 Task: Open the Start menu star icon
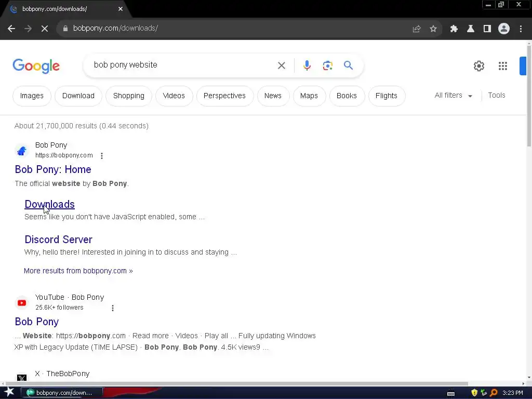pyautogui.click(x=9, y=392)
